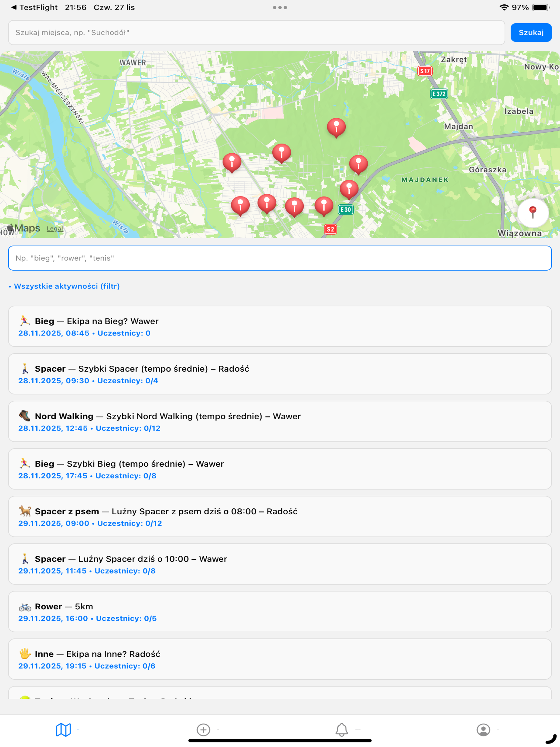Open the add activity plus tab
Image resolution: width=560 pixels, height=747 pixels.
203,729
